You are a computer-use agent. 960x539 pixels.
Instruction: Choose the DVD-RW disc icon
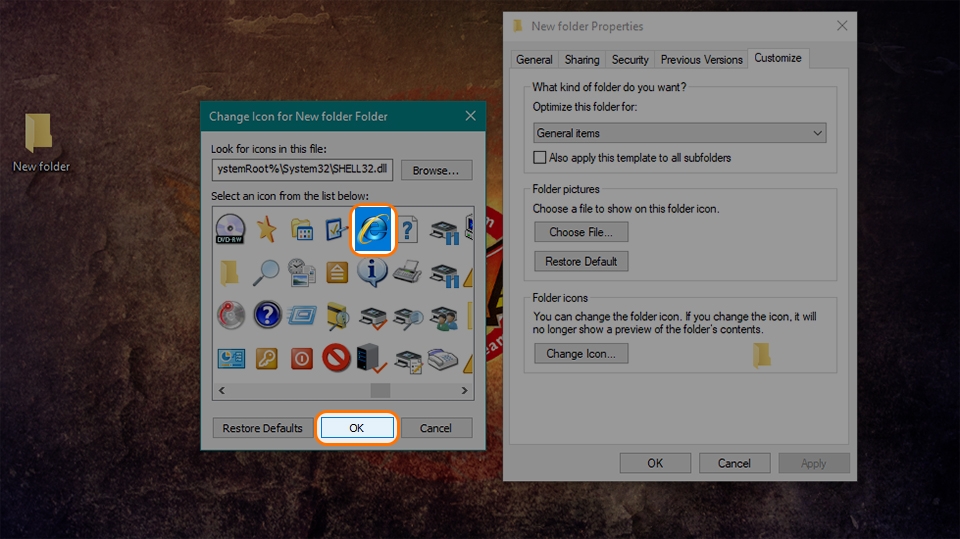[x=230, y=230]
